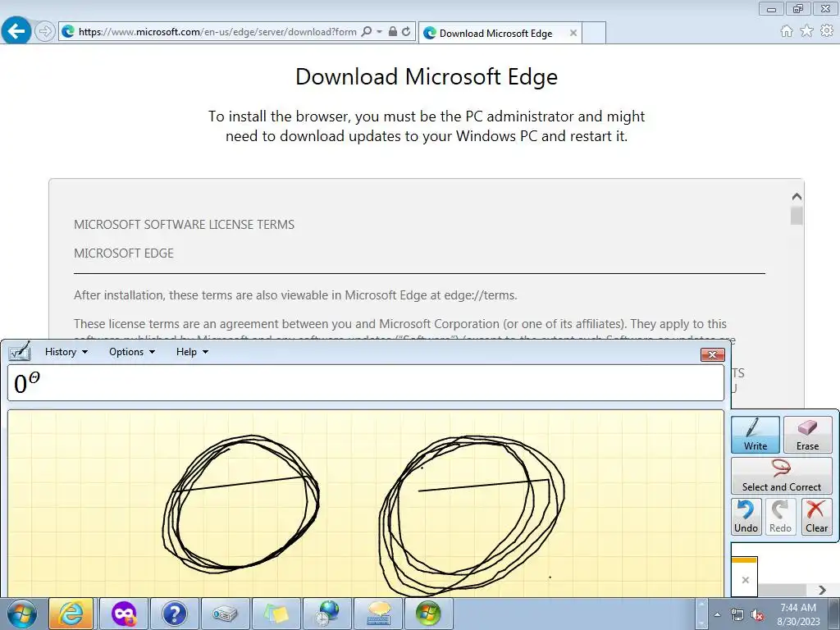Image resolution: width=840 pixels, height=630 pixels.
Task: Open the Help dropdown menu
Action: point(192,352)
